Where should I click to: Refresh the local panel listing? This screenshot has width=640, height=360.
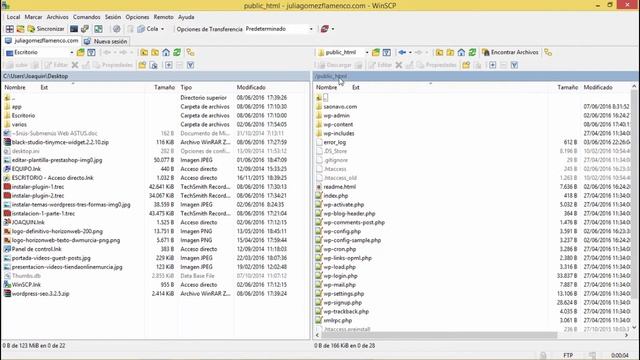pos(177,53)
